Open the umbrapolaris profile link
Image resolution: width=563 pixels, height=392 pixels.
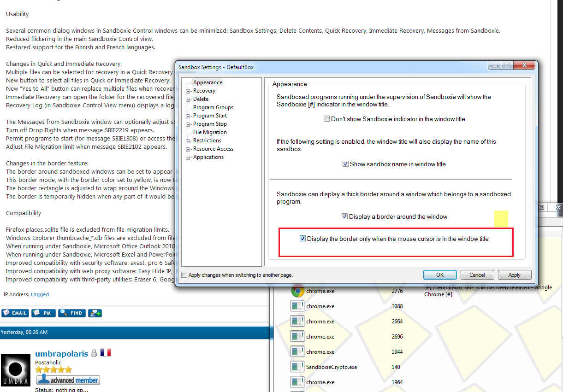[x=61, y=354]
